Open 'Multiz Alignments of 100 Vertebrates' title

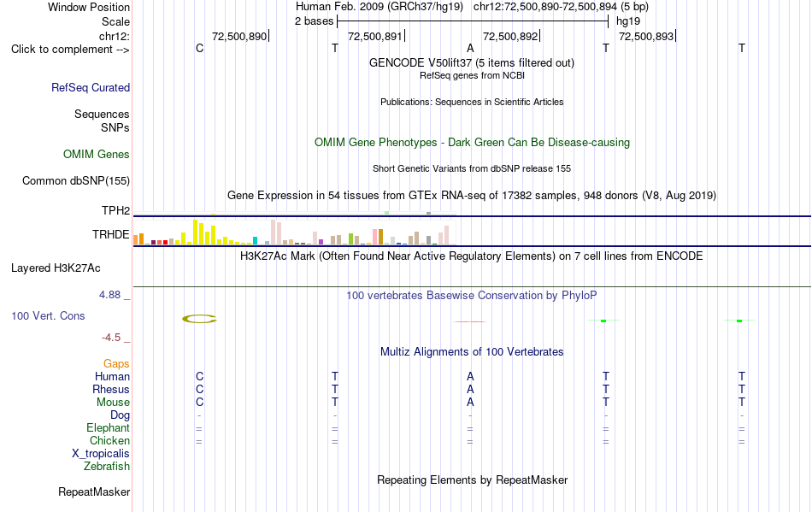pyautogui.click(x=472, y=352)
